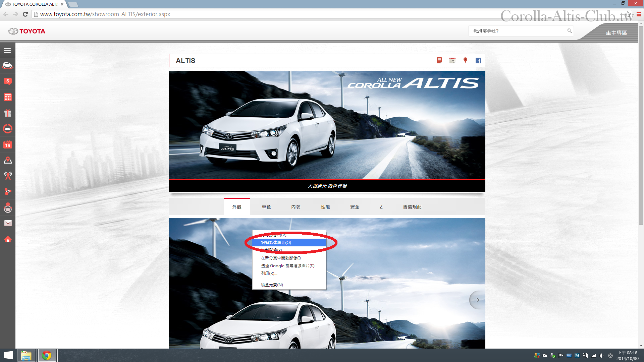
Task: Click the sidebar icon above the steering wheel
Action: click(7, 191)
